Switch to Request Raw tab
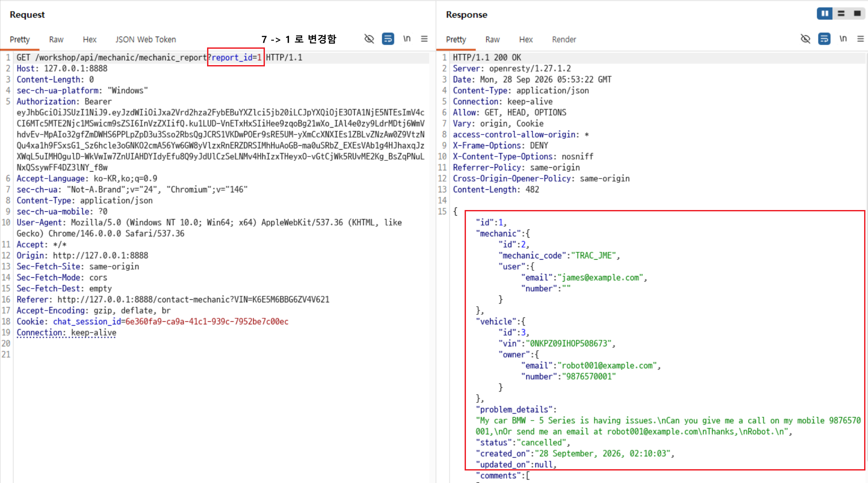This screenshot has width=868, height=483. (56, 39)
